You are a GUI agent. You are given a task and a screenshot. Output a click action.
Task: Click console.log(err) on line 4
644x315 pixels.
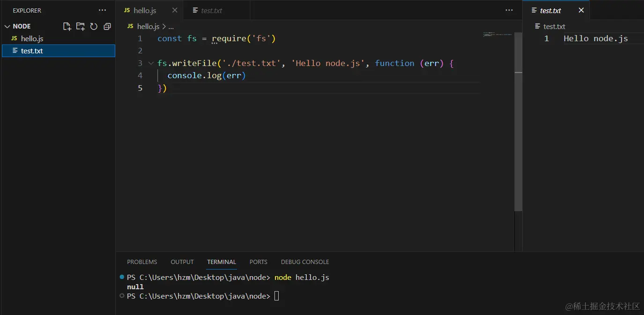coord(207,75)
